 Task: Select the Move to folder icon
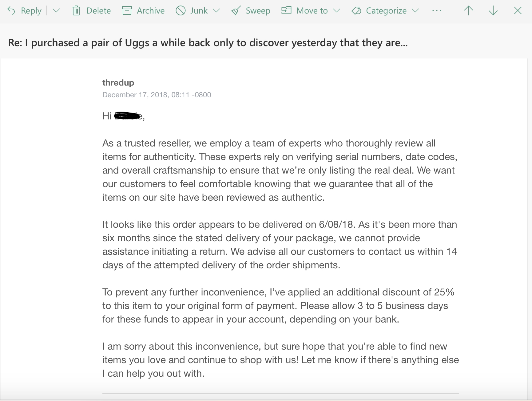[286, 10]
